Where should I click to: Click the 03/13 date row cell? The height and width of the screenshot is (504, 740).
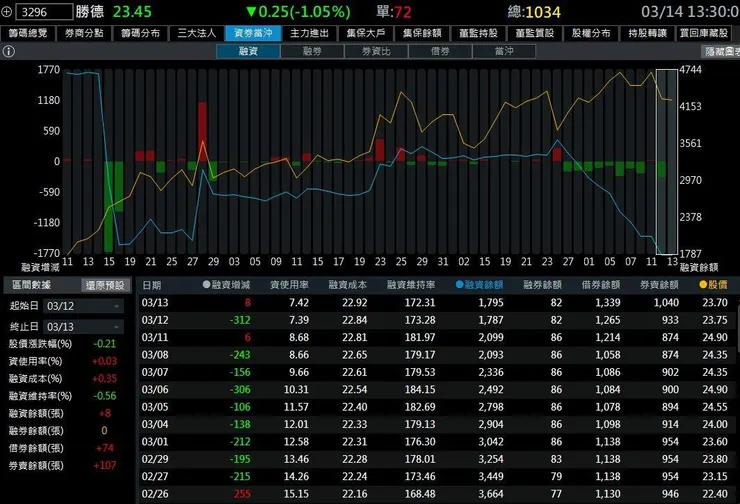[x=155, y=302]
